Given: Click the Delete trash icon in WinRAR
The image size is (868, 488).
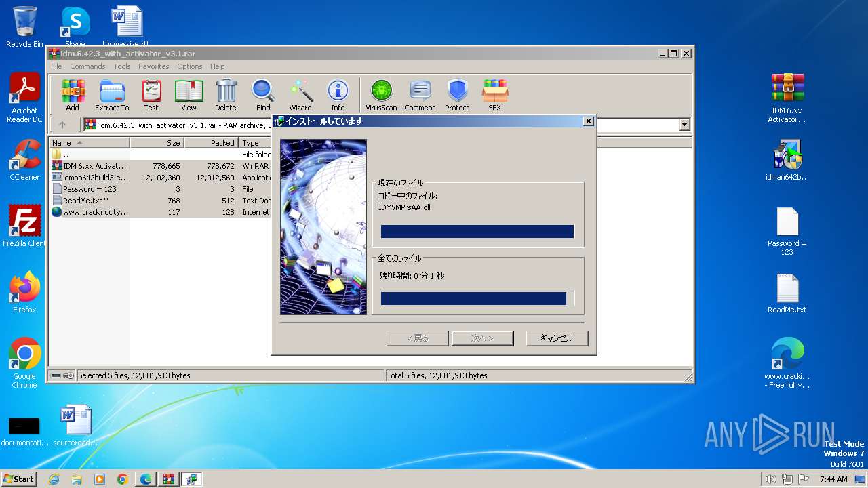Looking at the screenshot, I should click(226, 95).
